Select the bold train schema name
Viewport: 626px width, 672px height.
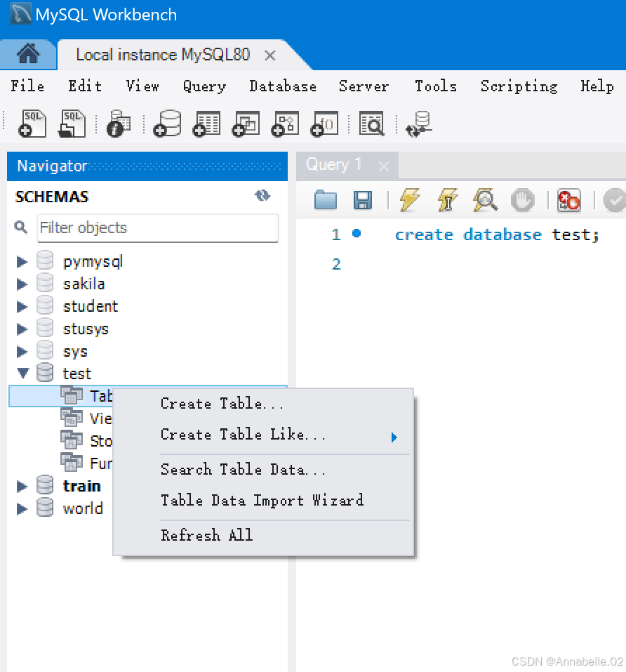82,486
